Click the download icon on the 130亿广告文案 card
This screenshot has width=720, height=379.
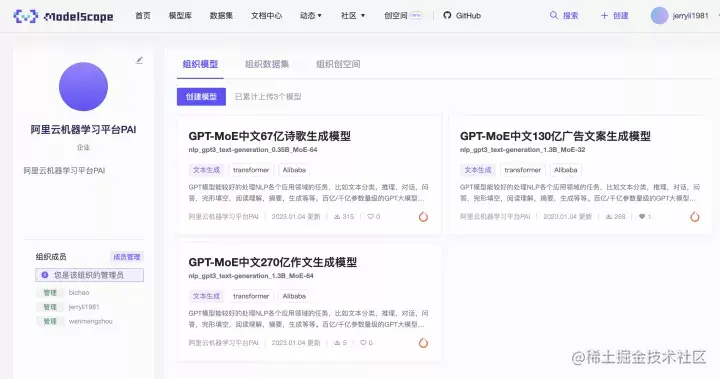pos(608,216)
